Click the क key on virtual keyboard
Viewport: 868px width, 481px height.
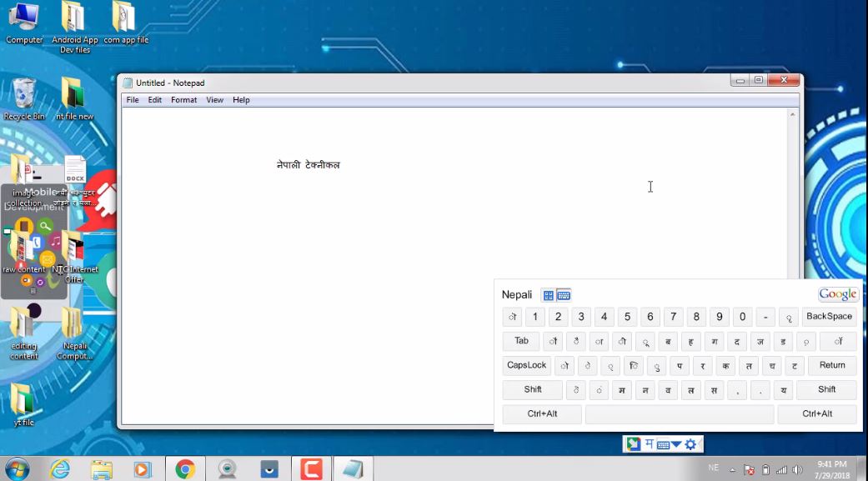pyautogui.click(x=725, y=365)
